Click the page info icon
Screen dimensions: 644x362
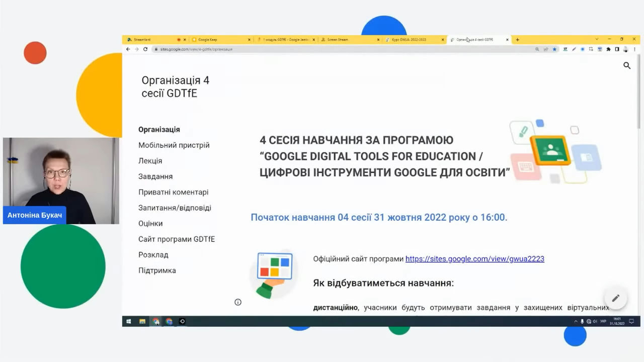click(238, 302)
